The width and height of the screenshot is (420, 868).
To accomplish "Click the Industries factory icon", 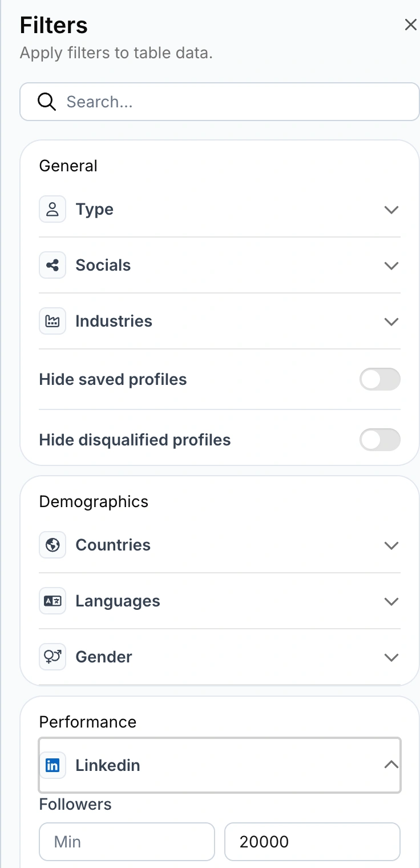I will [x=52, y=322].
